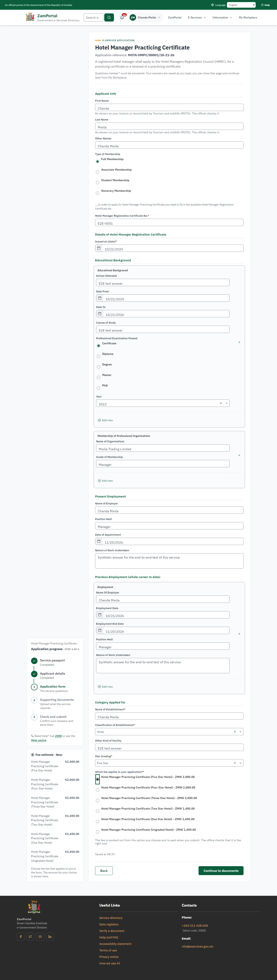Open calendar icon for education Date To
The width and height of the screenshot is (277, 980).
point(100,314)
